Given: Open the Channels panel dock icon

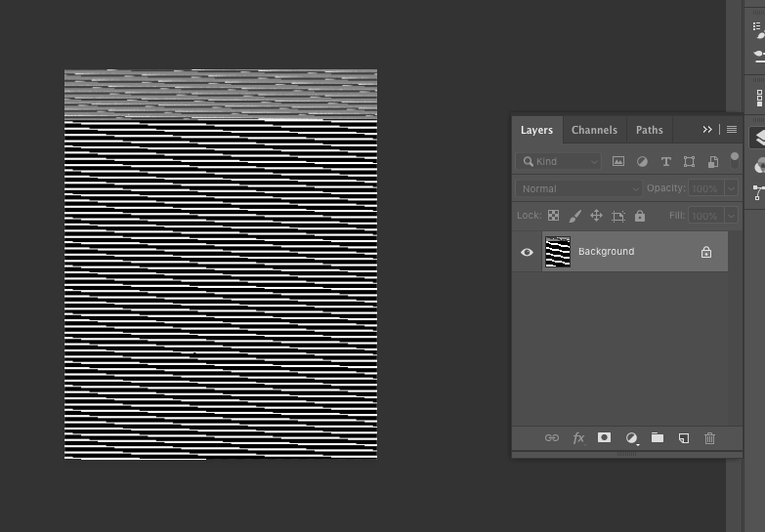Looking at the screenshot, I should tap(760, 165).
